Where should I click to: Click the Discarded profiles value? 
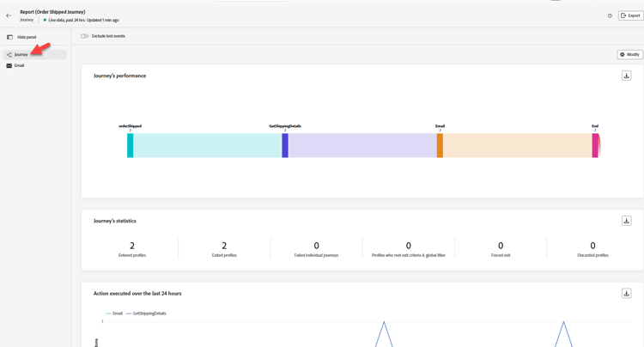click(592, 246)
